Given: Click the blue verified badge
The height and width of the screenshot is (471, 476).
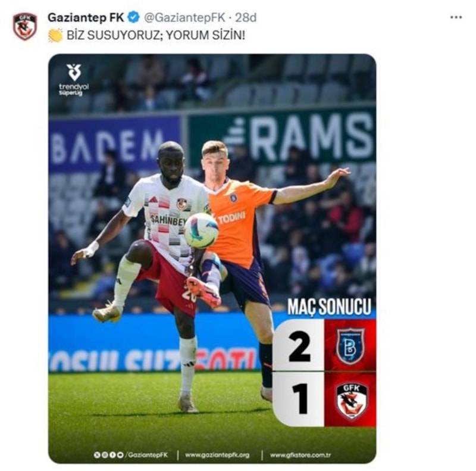Looking at the screenshot, I should click(x=133, y=17).
